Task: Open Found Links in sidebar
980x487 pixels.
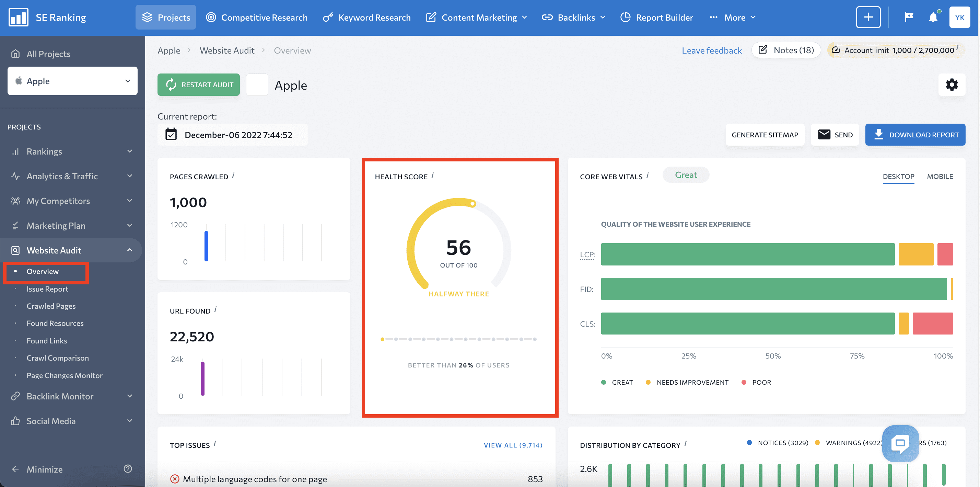Action: (x=47, y=341)
